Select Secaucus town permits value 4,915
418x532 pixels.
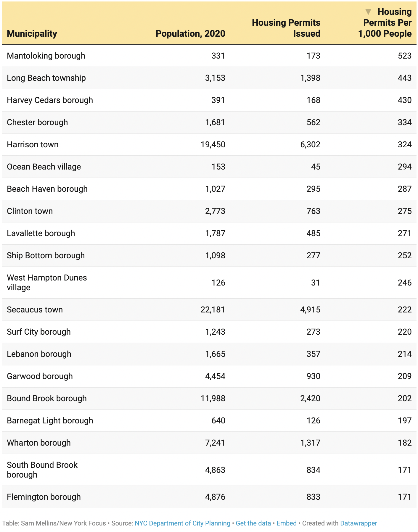310,310
